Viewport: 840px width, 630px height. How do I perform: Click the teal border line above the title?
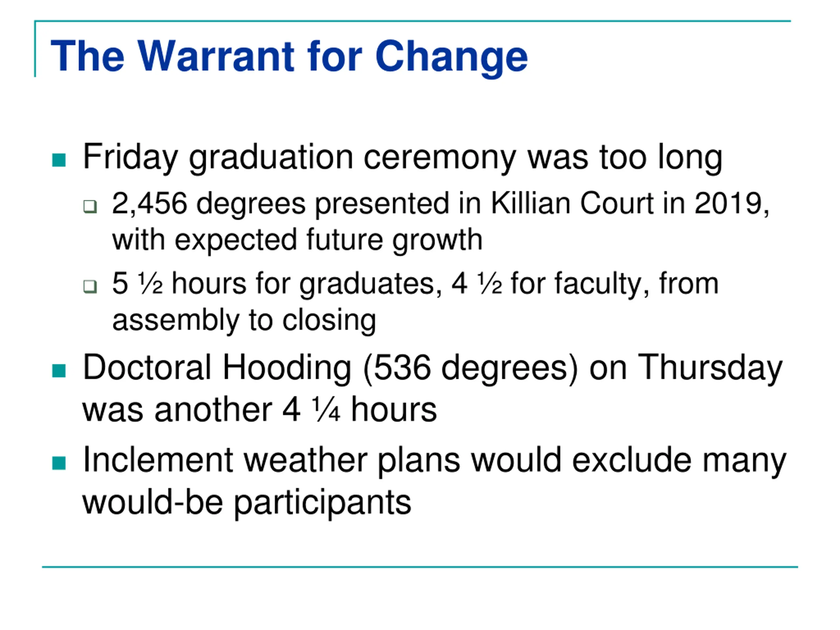tap(412, 21)
